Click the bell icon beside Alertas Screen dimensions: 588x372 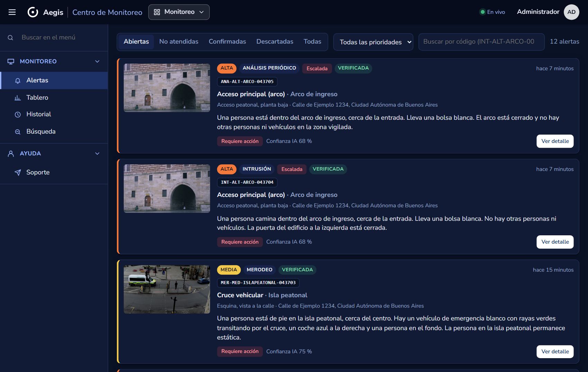[18, 81]
